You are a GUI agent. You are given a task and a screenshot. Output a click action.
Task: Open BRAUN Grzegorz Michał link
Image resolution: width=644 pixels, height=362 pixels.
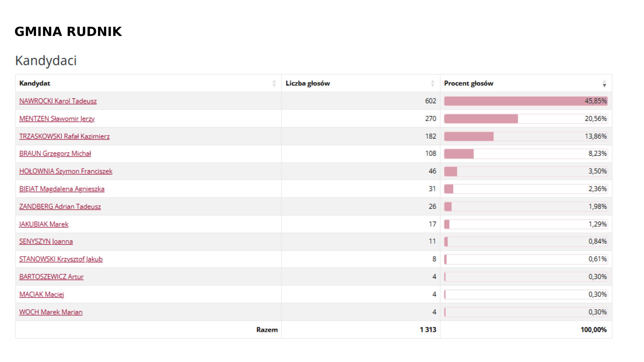coord(55,154)
